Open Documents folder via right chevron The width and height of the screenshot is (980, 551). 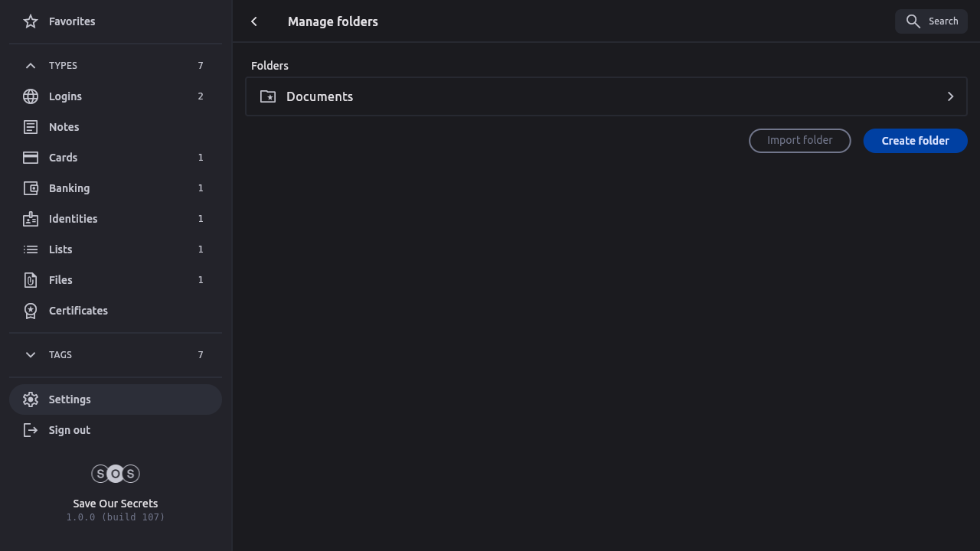[x=950, y=96]
